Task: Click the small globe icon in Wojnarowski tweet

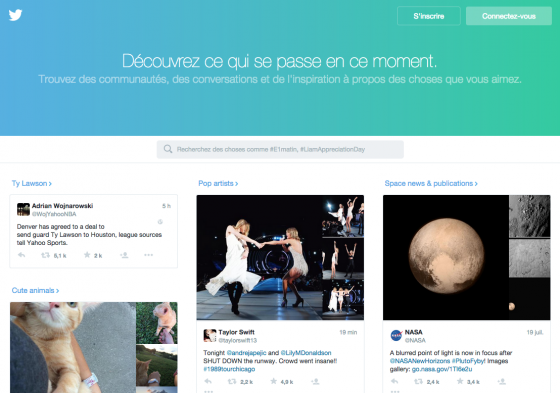Action: click(x=160, y=222)
